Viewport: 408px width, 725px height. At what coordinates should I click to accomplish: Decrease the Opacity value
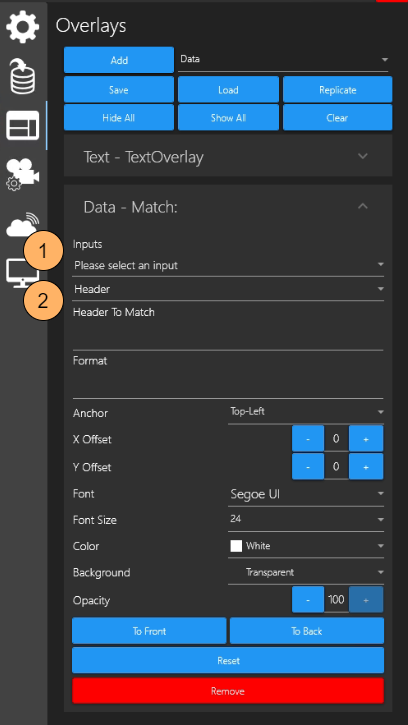point(308,600)
